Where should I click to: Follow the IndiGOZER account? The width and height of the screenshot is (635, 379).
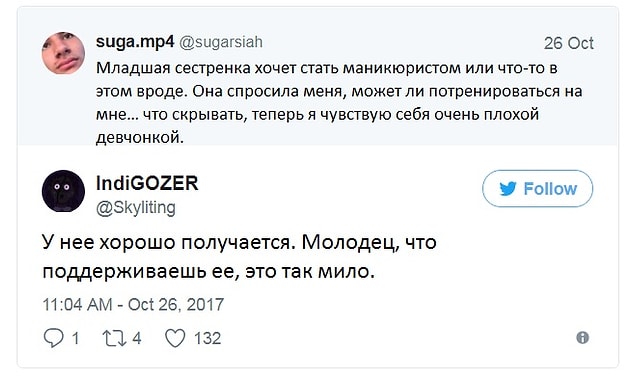(x=537, y=189)
